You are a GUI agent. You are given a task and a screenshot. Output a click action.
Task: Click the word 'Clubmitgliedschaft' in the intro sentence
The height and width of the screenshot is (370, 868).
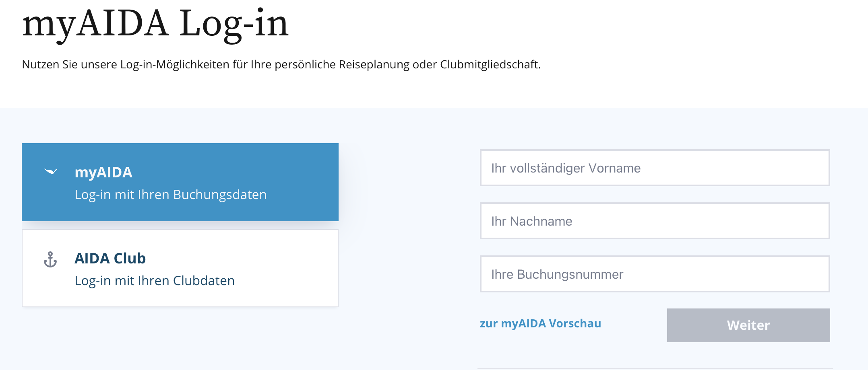(x=490, y=64)
